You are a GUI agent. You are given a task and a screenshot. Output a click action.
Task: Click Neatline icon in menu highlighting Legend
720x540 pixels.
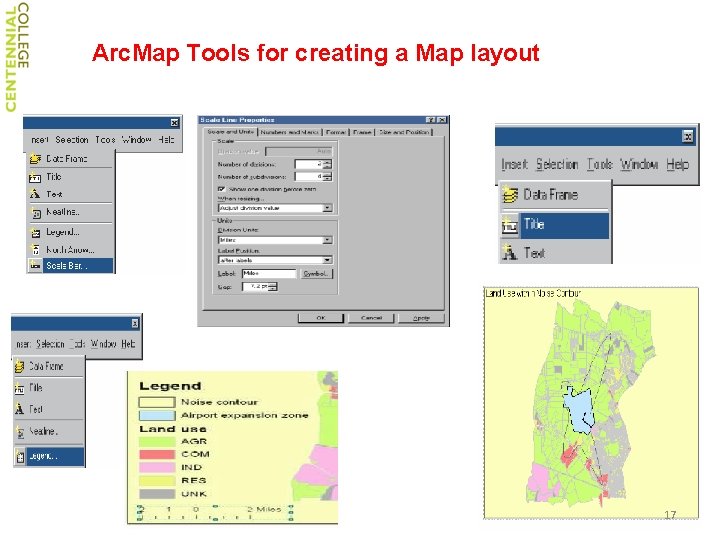(x=20, y=432)
